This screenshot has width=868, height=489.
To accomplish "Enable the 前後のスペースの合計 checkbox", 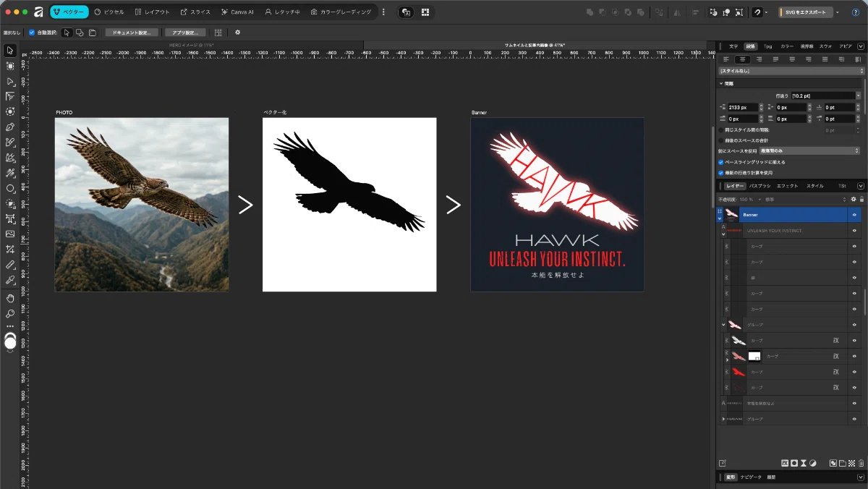I will [721, 140].
